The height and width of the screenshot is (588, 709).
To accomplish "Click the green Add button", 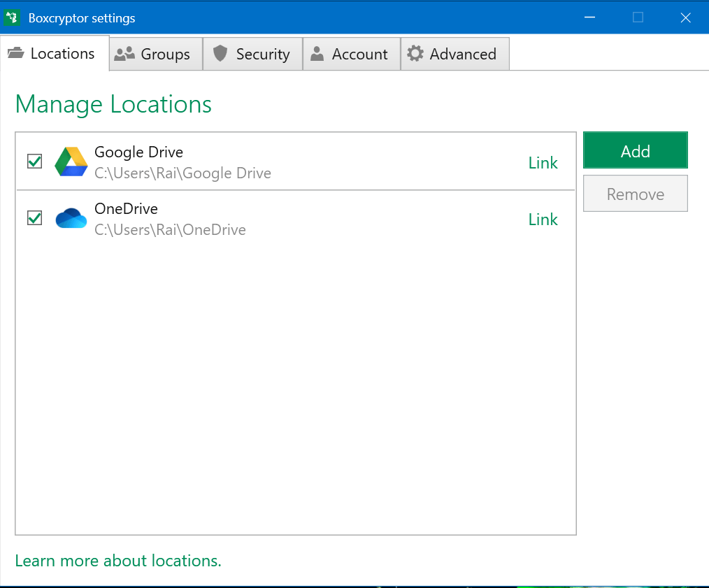I will [636, 150].
